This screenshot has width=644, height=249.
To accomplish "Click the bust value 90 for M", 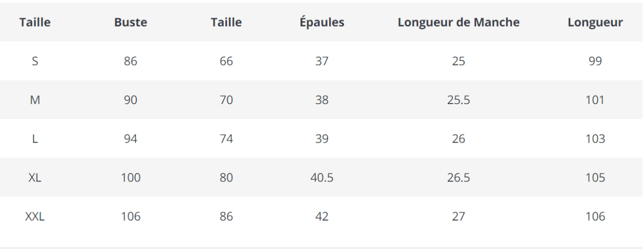I will click(130, 100).
